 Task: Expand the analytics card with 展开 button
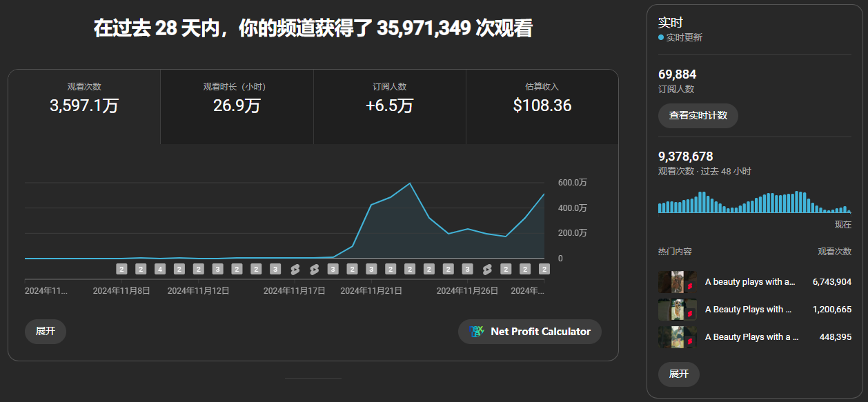click(45, 332)
